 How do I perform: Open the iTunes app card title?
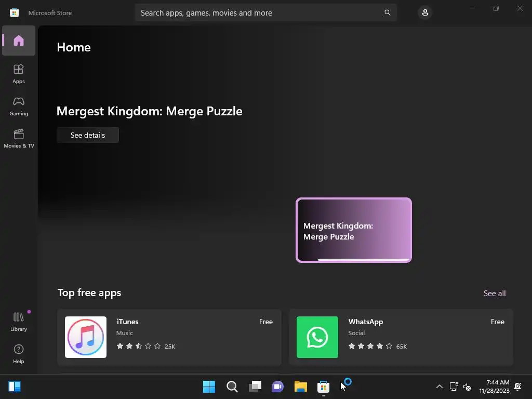(128, 322)
